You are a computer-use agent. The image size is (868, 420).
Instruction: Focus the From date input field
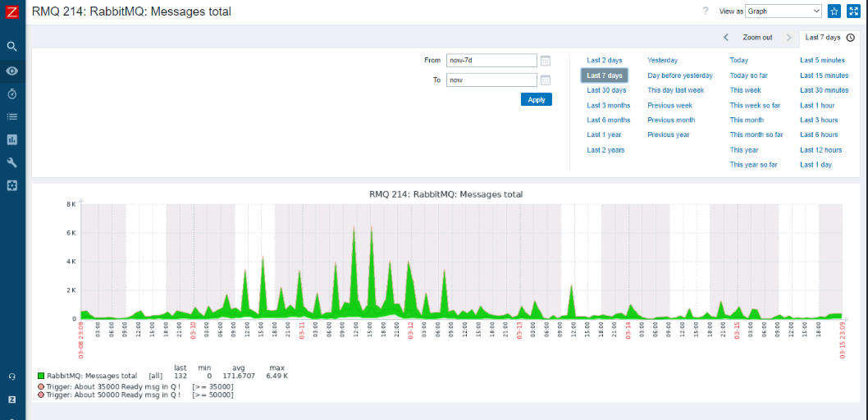click(491, 60)
